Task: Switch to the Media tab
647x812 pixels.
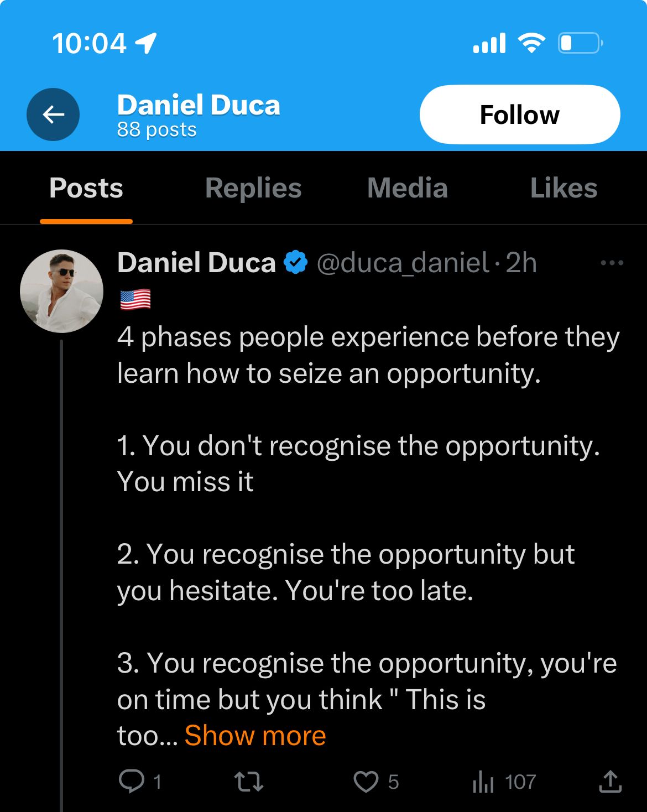Action: pos(408,188)
